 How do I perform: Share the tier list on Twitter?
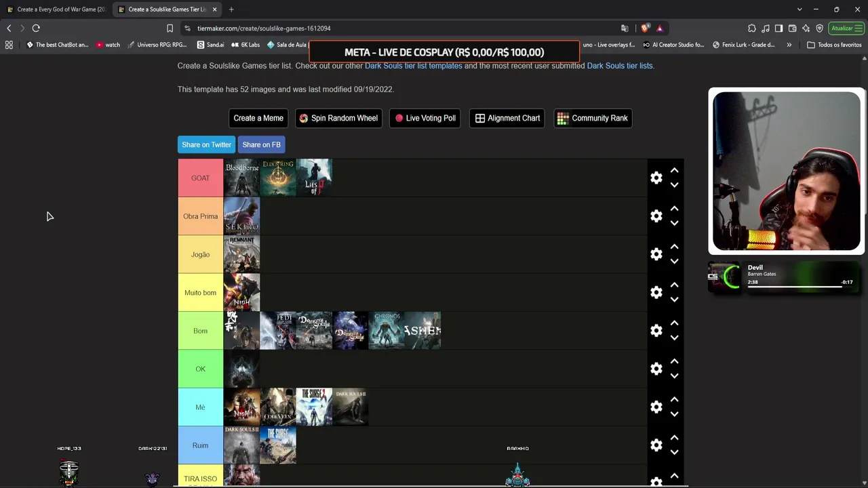point(206,144)
